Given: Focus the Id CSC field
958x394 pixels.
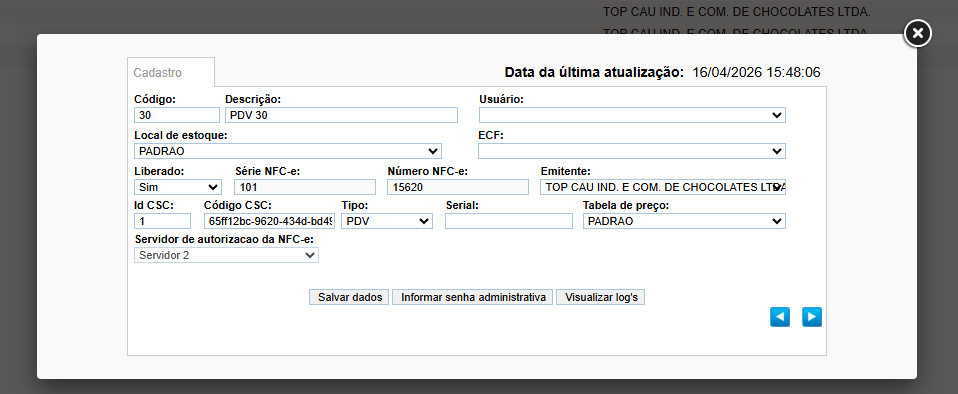Looking at the screenshot, I should point(162,221).
